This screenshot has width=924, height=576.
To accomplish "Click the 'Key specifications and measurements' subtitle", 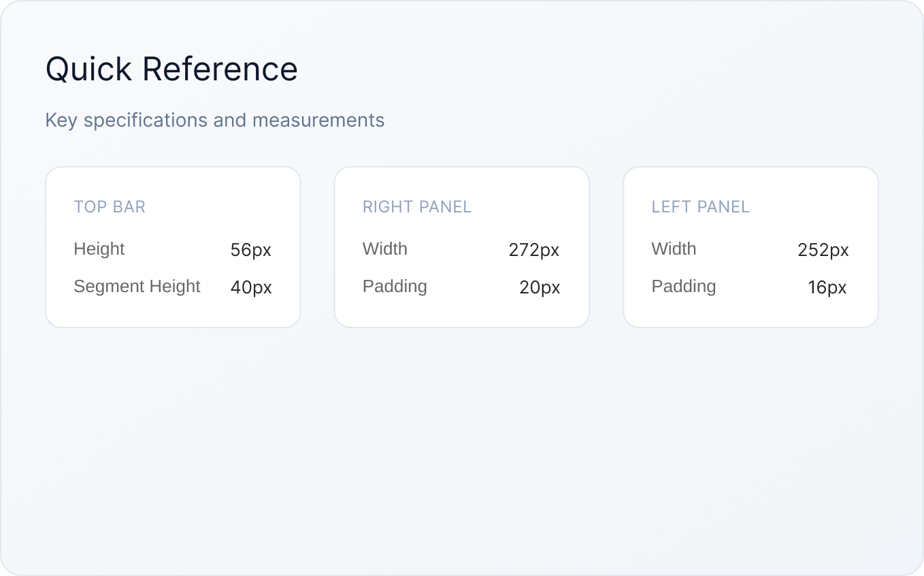I will [x=214, y=121].
